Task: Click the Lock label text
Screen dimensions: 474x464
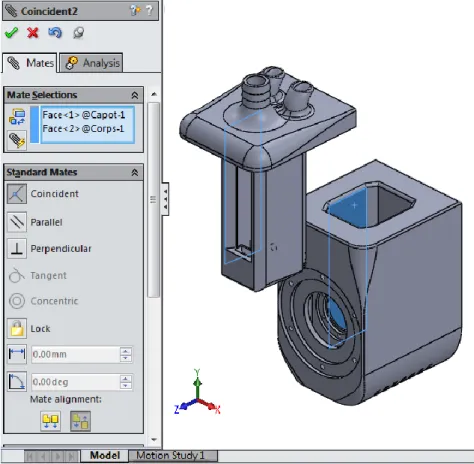Action: pos(40,329)
